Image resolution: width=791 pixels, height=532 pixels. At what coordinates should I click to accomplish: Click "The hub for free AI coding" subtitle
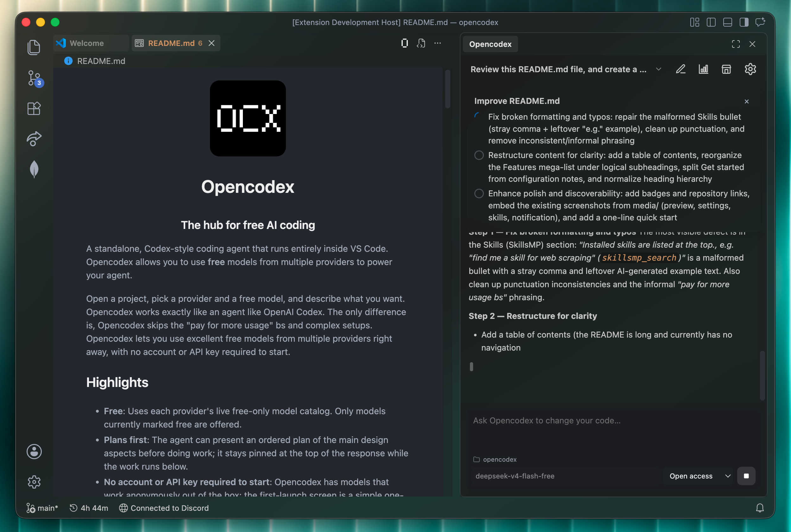pyautogui.click(x=248, y=225)
